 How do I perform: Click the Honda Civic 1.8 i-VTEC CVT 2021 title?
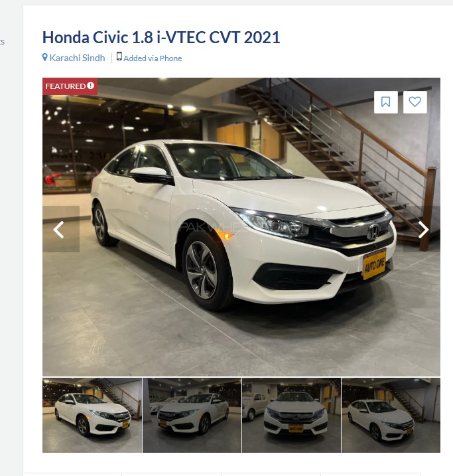(x=161, y=37)
